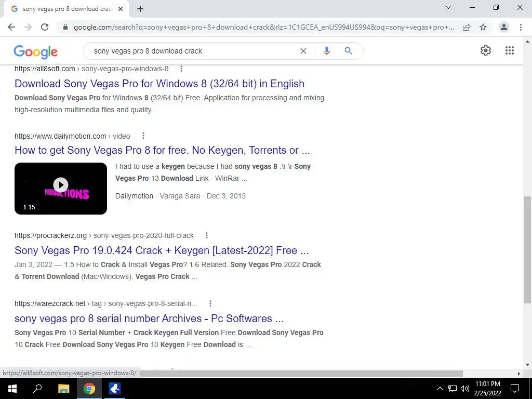Click the browser forward arrow
Image resolution: width=532 pixels, height=399 pixels.
coord(28,27)
